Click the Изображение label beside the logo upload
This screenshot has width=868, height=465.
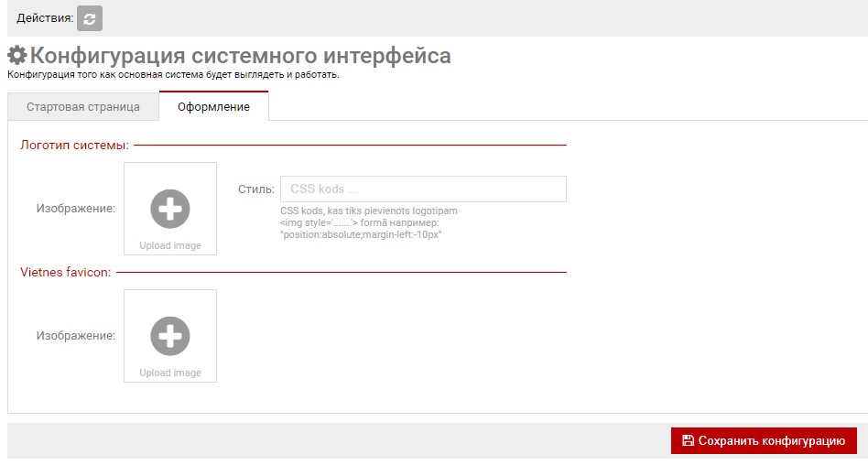coord(76,209)
